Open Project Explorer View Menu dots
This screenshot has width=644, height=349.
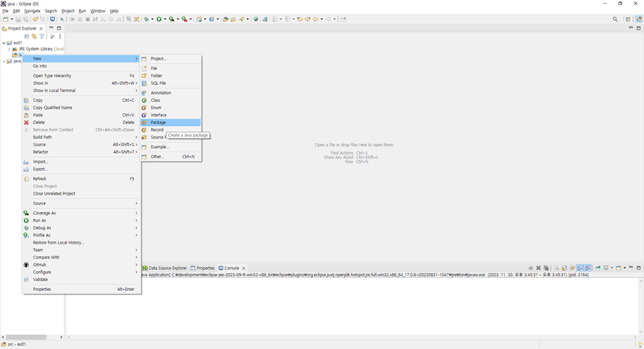pyautogui.click(x=60, y=37)
